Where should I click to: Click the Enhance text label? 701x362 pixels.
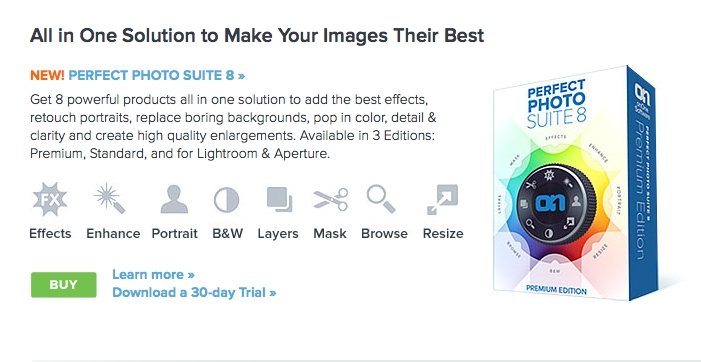tap(113, 233)
